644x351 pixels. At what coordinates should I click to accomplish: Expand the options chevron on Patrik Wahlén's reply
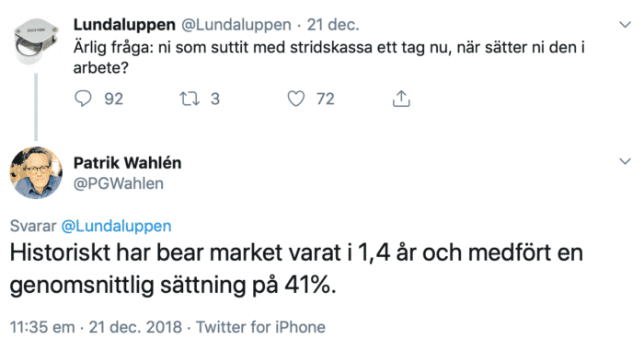pyautogui.click(x=625, y=161)
